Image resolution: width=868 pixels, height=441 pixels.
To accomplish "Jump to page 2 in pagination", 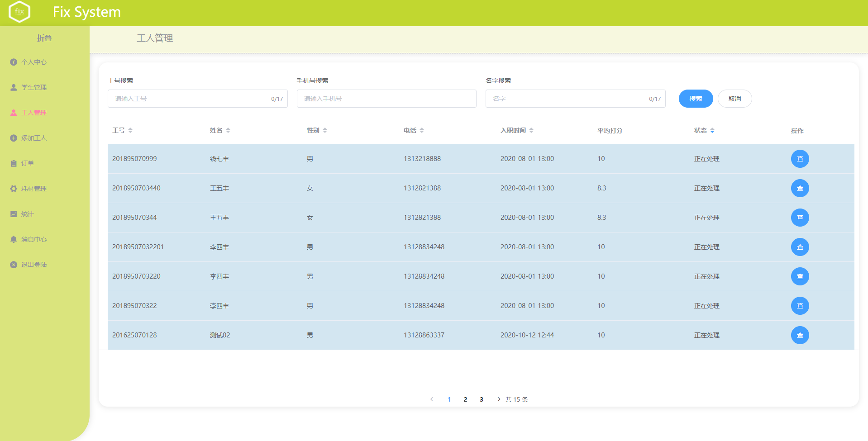I will click(x=465, y=399).
